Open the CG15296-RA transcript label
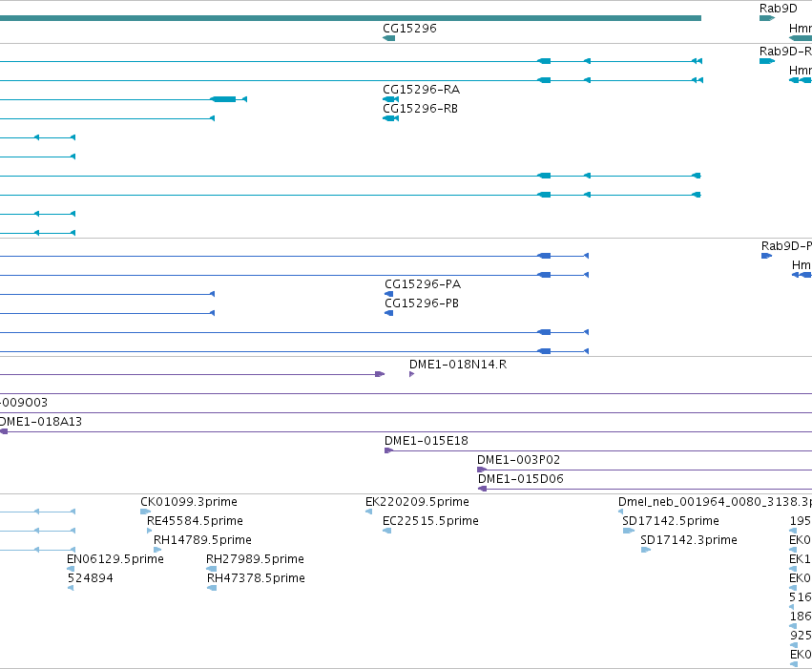Viewport: 812px width, 669px height. pyautogui.click(x=421, y=90)
